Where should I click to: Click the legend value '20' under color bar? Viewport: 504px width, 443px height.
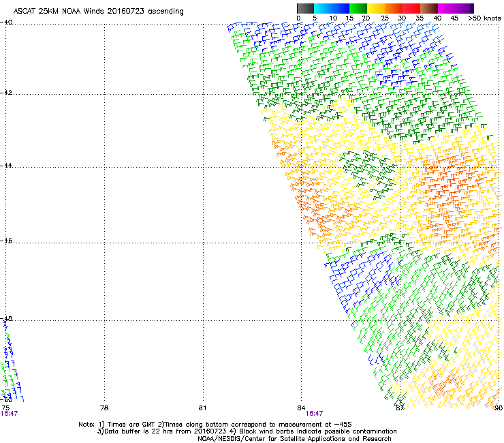366,18
